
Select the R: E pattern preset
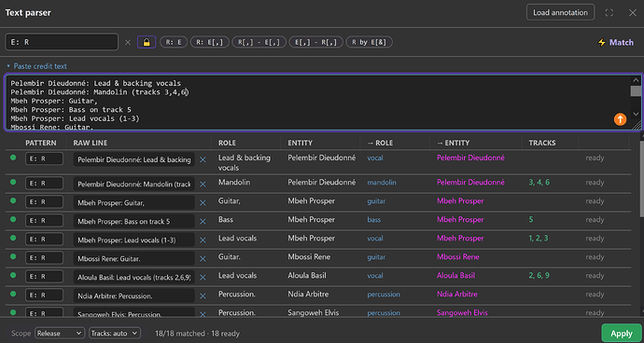click(x=174, y=42)
